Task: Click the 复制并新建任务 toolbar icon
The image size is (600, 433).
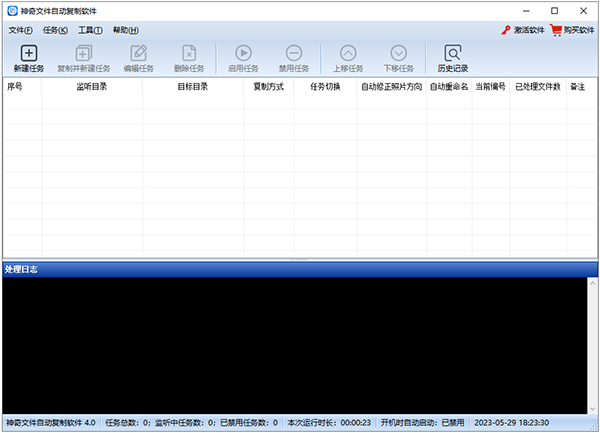Action: click(84, 53)
